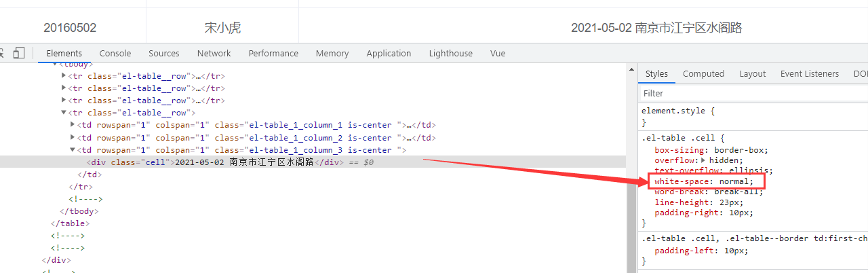Open the Vue devtools tab

[x=498, y=53]
